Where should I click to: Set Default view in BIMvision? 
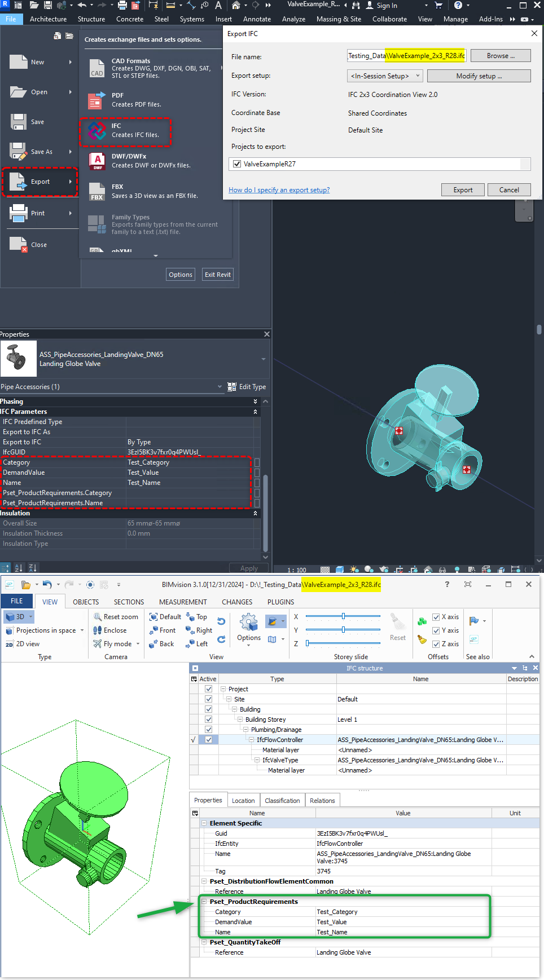(x=165, y=617)
